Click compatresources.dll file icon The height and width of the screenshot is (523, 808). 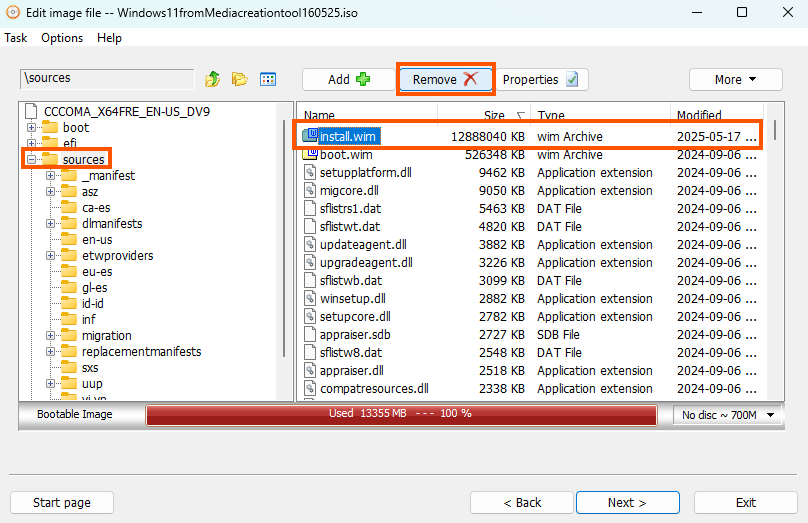pos(310,389)
